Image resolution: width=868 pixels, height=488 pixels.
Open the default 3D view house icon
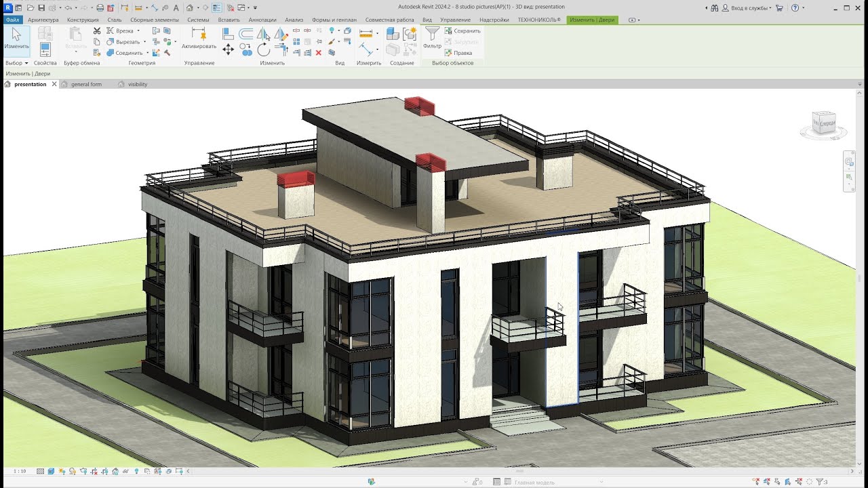(x=189, y=8)
